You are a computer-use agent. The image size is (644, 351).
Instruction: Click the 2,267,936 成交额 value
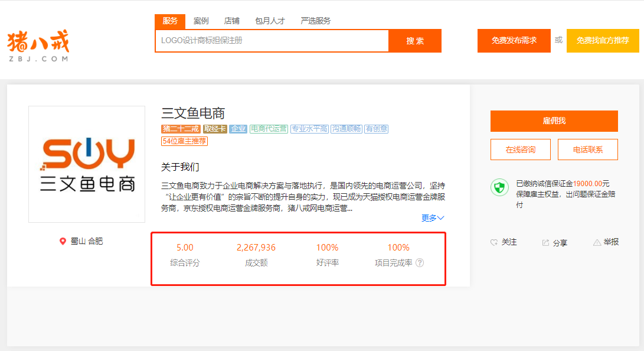(x=256, y=248)
